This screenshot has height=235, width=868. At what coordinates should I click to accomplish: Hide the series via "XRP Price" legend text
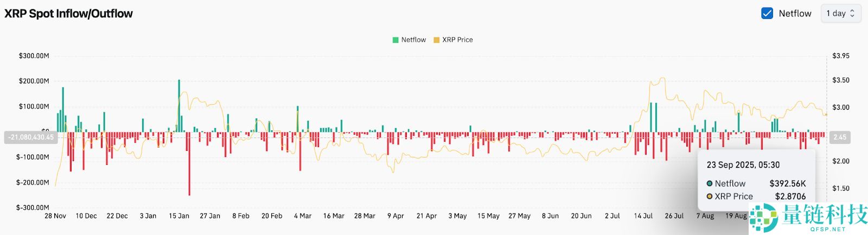[457, 40]
